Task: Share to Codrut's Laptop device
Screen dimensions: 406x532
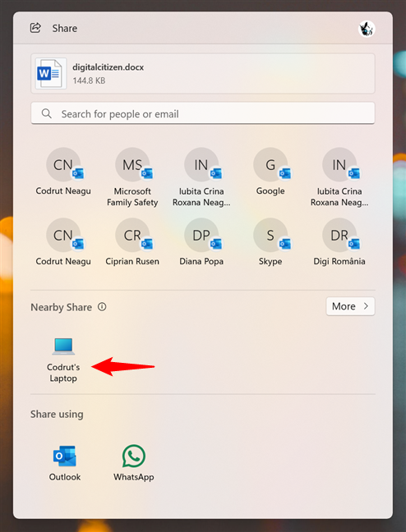Action: (63, 360)
